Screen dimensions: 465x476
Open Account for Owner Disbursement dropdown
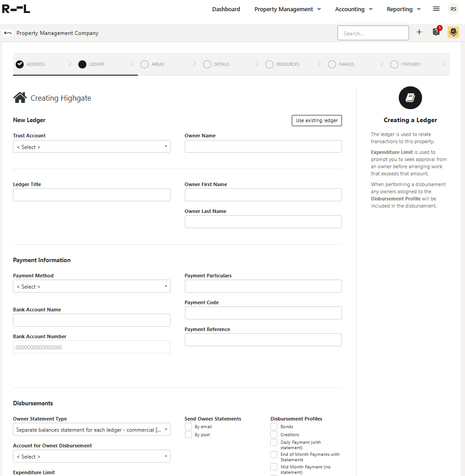[91, 456]
